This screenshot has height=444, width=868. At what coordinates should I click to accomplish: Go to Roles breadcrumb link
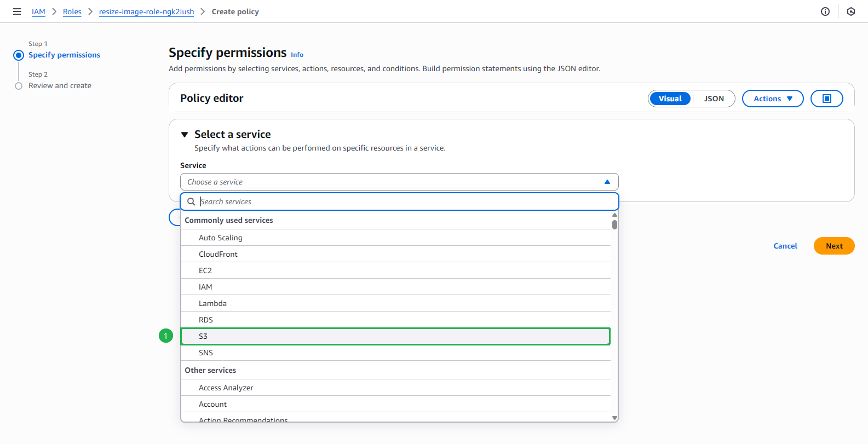coord(72,11)
